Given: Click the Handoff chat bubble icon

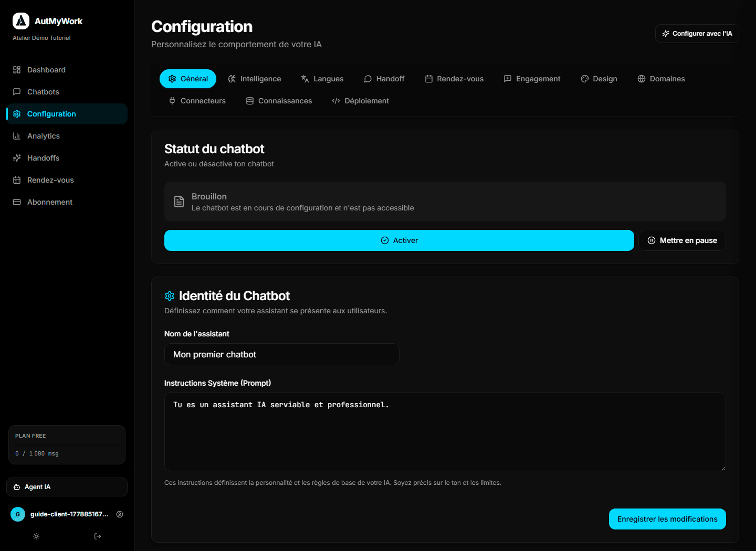Looking at the screenshot, I should (368, 79).
